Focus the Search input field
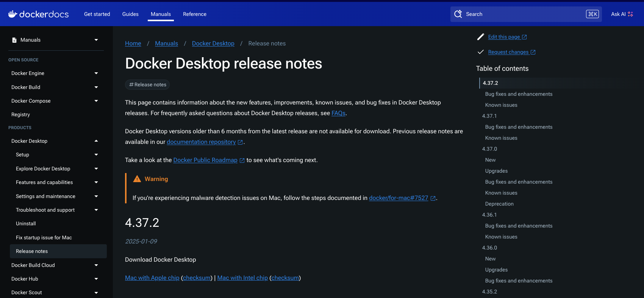 (x=526, y=14)
